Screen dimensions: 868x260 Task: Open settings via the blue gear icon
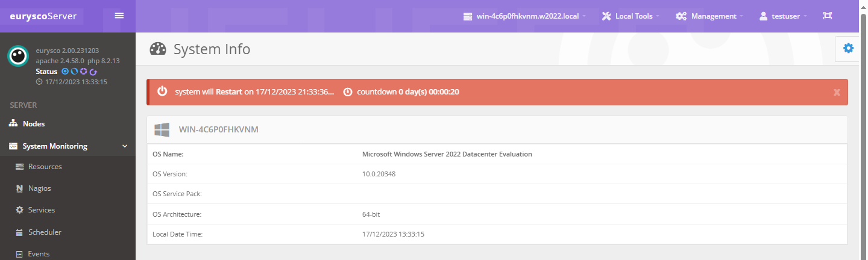(x=848, y=49)
